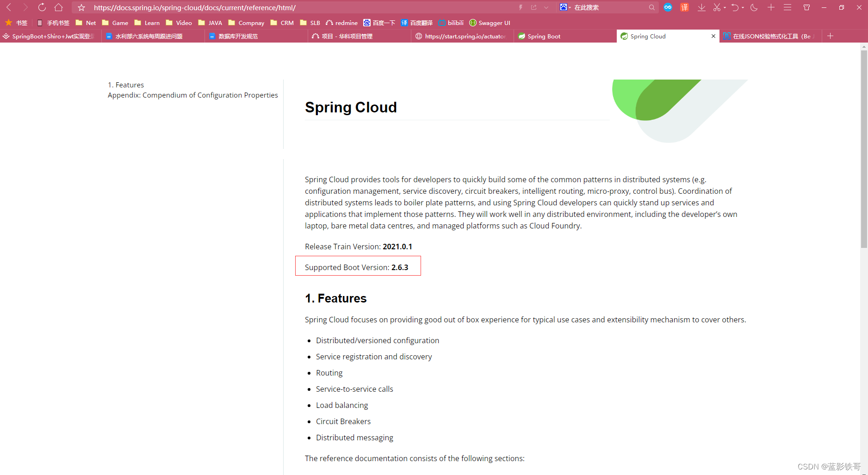Click the Load balancing bullet item

point(342,405)
